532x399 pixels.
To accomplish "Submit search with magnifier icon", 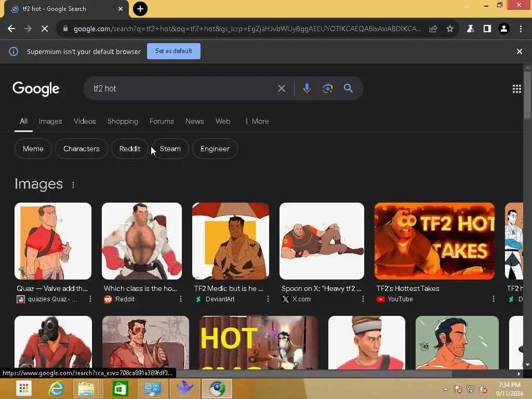I will [x=348, y=88].
